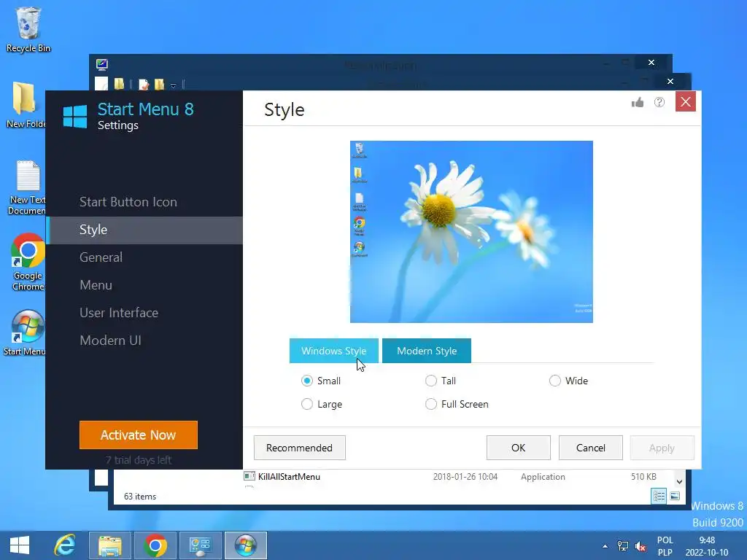Switch Explorer window to large icons view

(x=675, y=496)
